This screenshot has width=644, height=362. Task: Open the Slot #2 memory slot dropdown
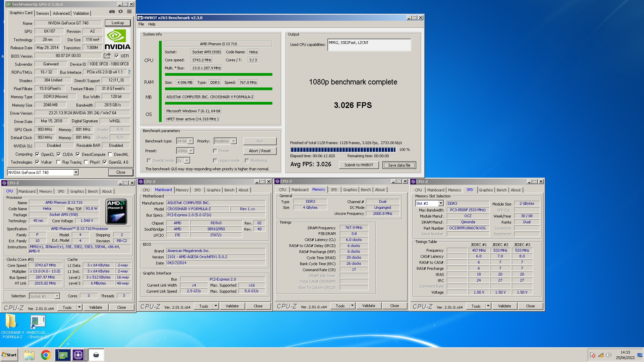point(441,203)
